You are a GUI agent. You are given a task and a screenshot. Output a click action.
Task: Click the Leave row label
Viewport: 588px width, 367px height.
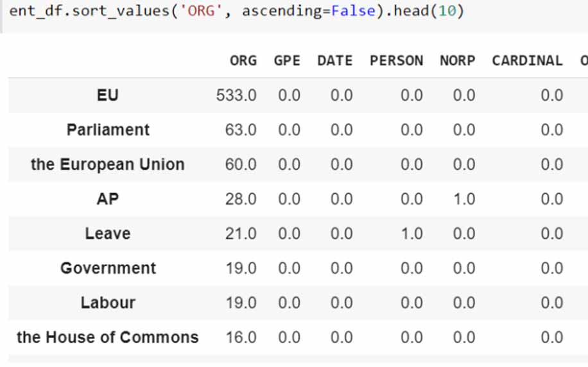pos(108,234)
